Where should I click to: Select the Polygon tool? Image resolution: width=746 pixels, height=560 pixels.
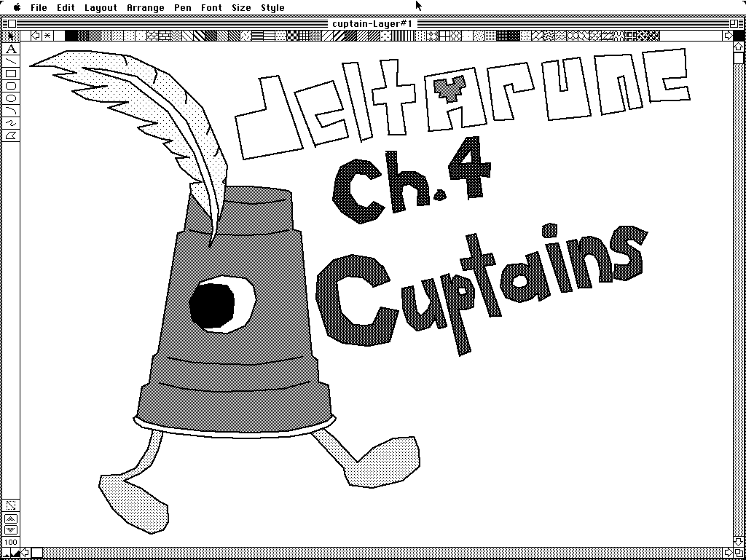[11, 135]
